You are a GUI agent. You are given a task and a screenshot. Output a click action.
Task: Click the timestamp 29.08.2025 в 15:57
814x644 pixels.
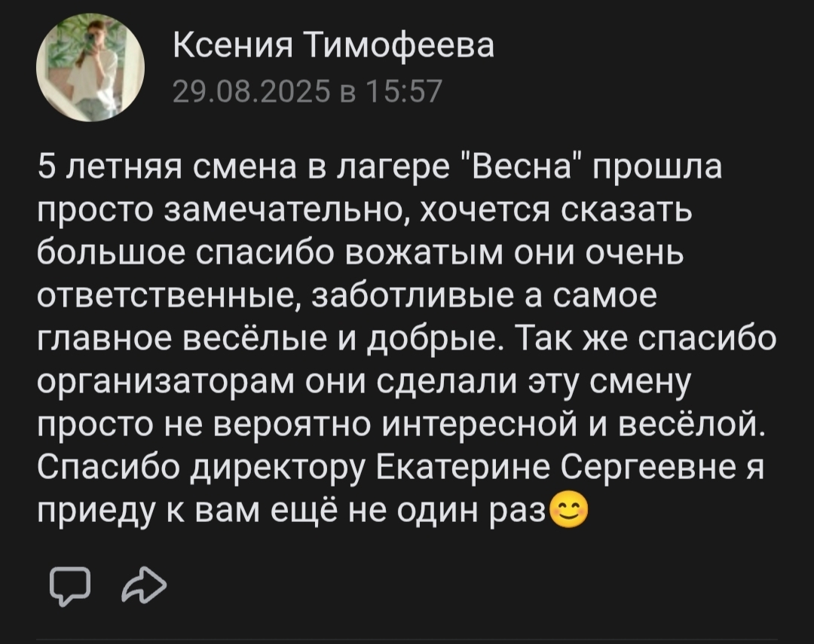click(310, 92)
